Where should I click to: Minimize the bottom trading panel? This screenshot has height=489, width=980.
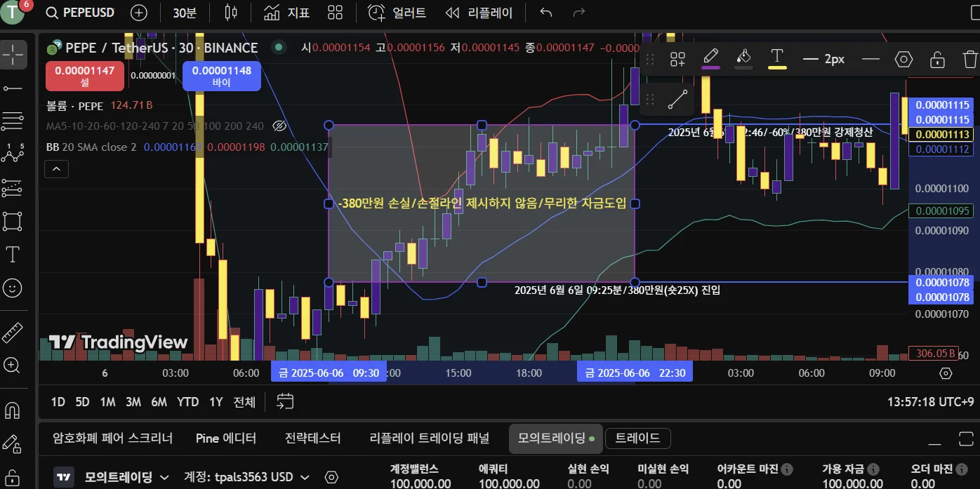click(934, 443)
